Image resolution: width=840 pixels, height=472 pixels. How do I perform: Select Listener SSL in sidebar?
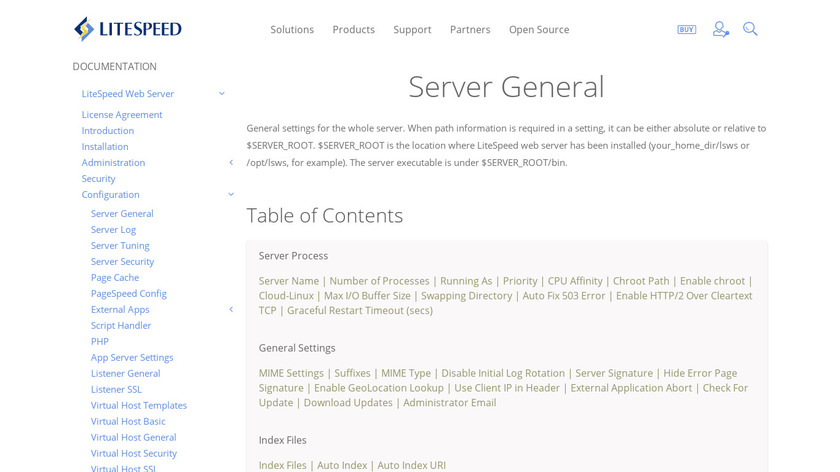pos(116,389)
